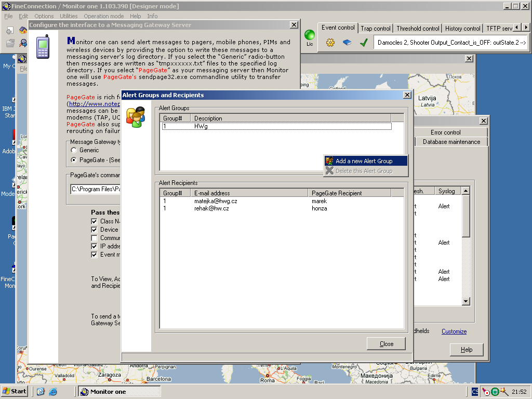The width and height of the screenshot is (532, 399).
Task: Click the taskbar clock showing 21:52
Action: (x=519, y=392)
